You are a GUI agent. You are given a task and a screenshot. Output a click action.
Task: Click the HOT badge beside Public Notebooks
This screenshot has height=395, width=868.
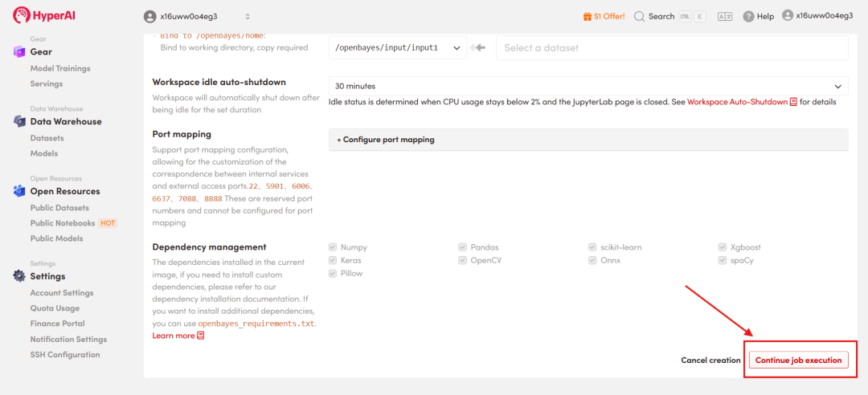tap(108, 223)
